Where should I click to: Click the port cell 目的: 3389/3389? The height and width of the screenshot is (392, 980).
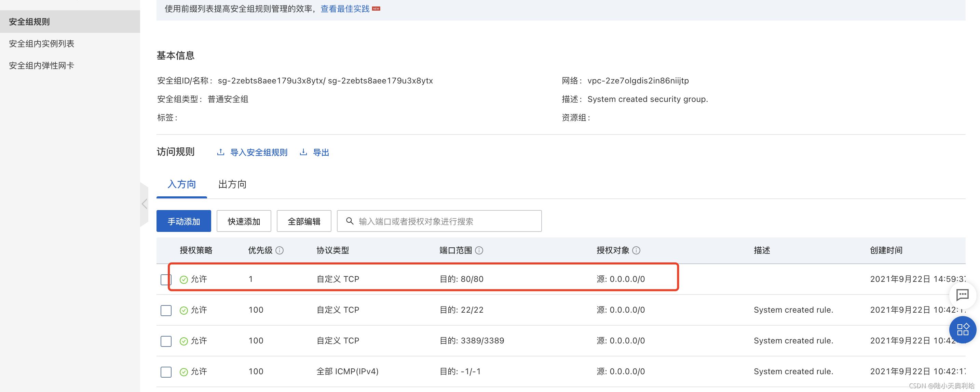tap(472, 341)
